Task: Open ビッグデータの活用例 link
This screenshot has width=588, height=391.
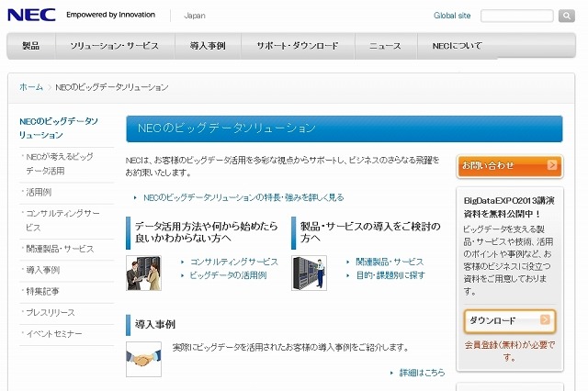Action: click(x=228, y=275)
